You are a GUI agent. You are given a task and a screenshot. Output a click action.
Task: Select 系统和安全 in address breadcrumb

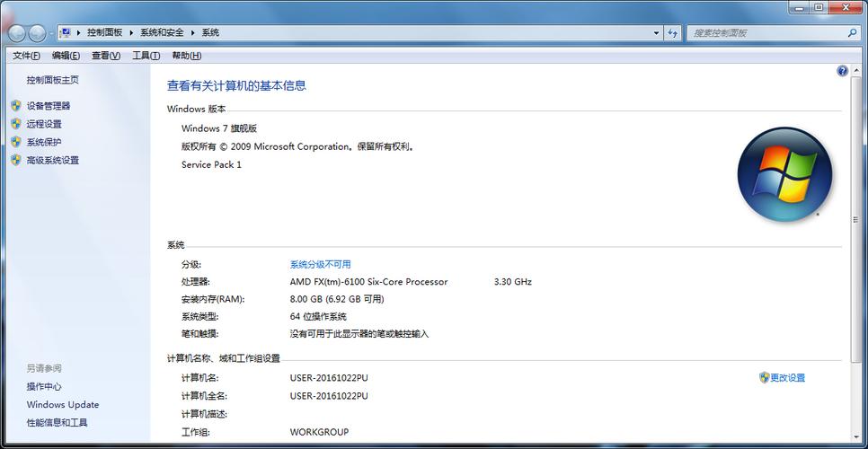point(162,32)
